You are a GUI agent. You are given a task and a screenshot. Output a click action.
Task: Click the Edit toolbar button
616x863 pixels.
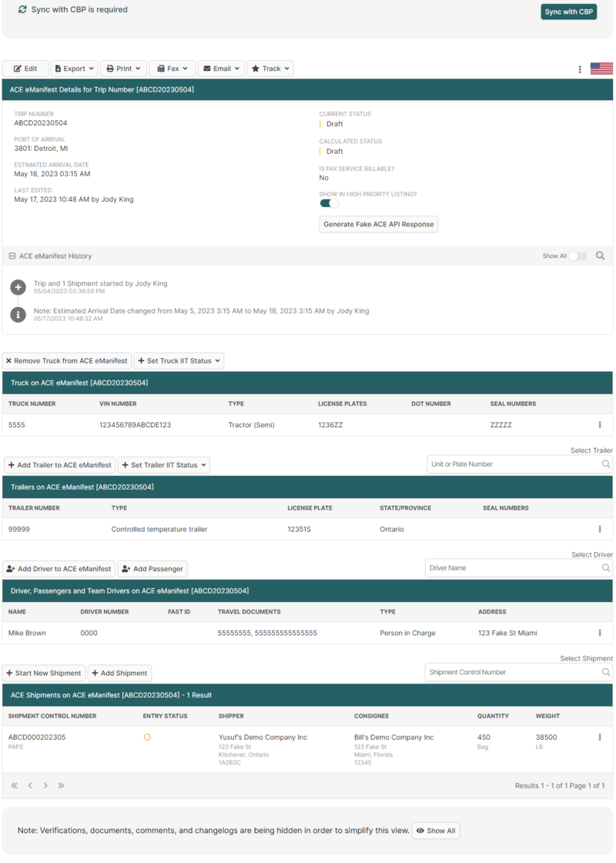(25, 69)
